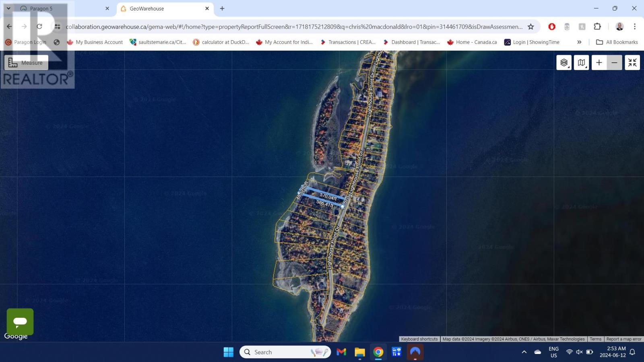Click the address bar URL field
Screen dimensions: 644x362
tap(294, 27)
